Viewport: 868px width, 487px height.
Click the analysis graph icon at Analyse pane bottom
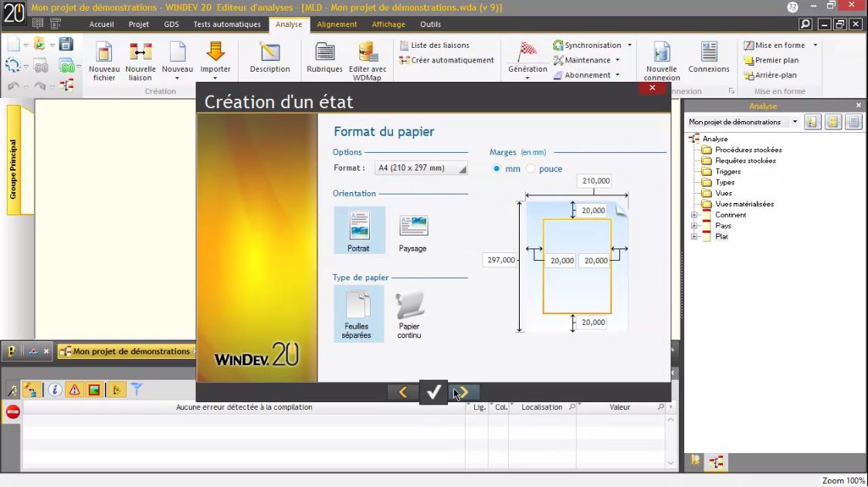tap(716, 462)
